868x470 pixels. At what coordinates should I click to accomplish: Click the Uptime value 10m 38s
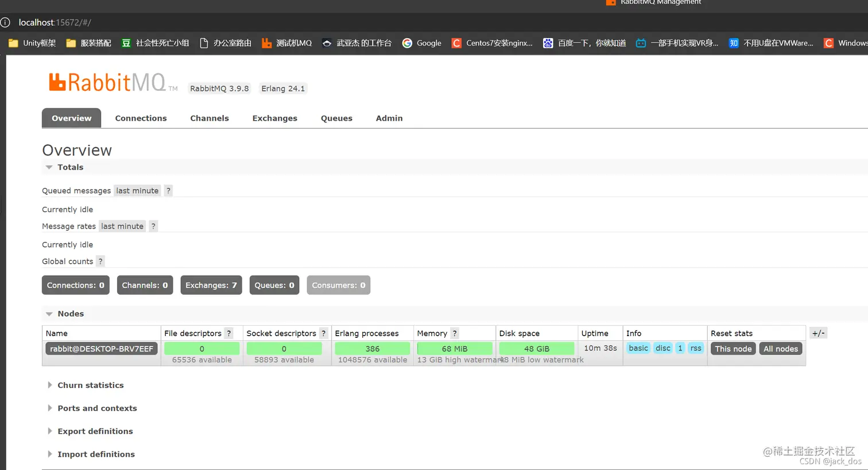[600, 348]
